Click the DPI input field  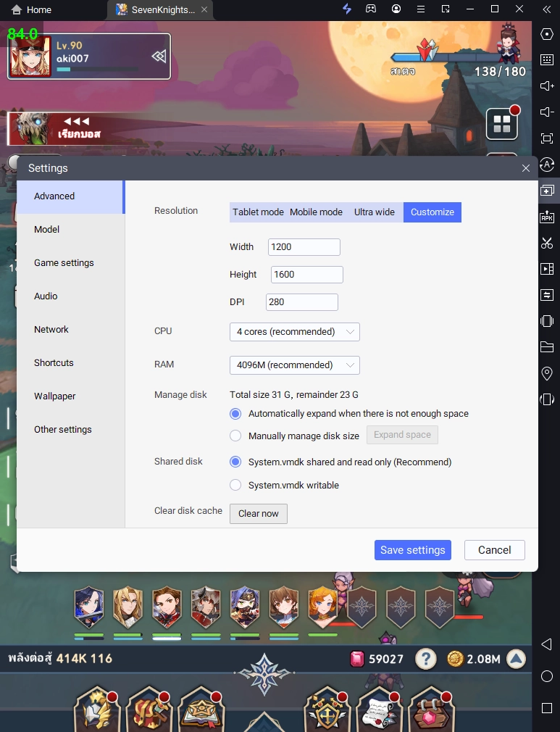301,302
